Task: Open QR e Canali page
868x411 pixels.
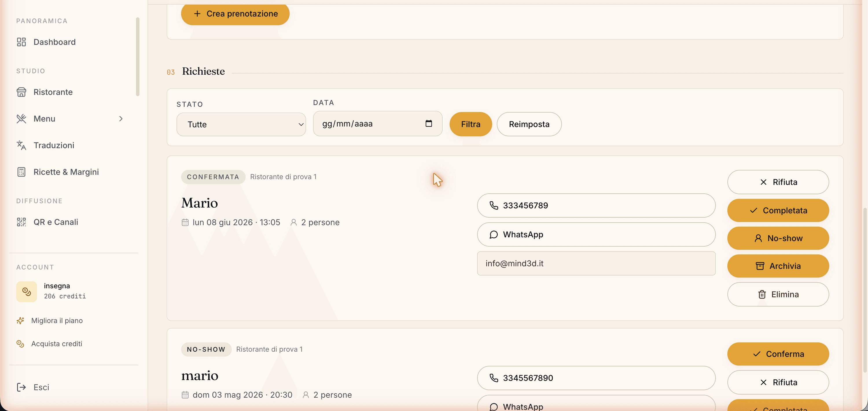Action: click(x=56, y=222)
